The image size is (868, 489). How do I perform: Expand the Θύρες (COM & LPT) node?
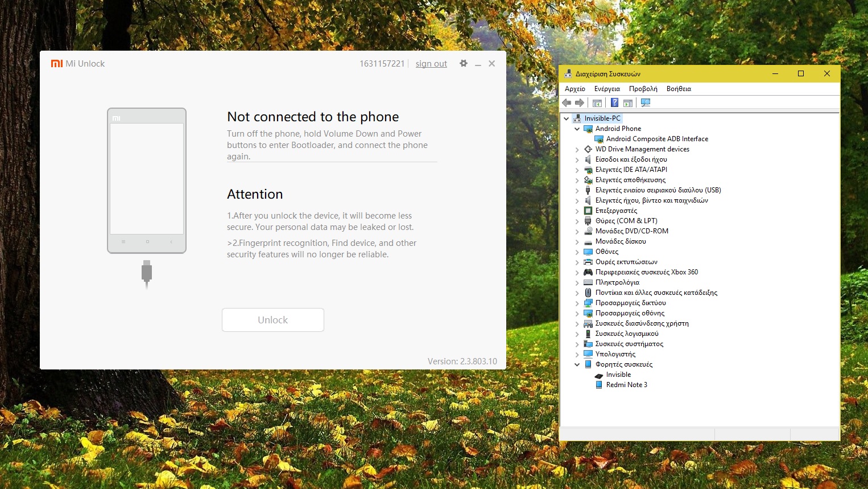click(577, 221)
